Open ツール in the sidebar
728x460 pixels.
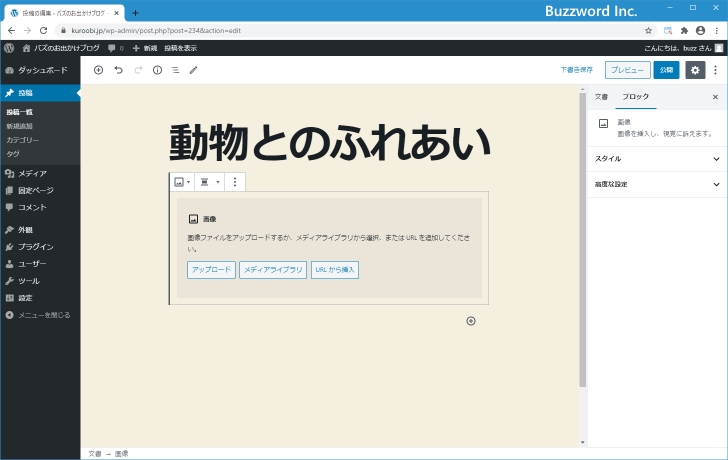pos(40,281)
